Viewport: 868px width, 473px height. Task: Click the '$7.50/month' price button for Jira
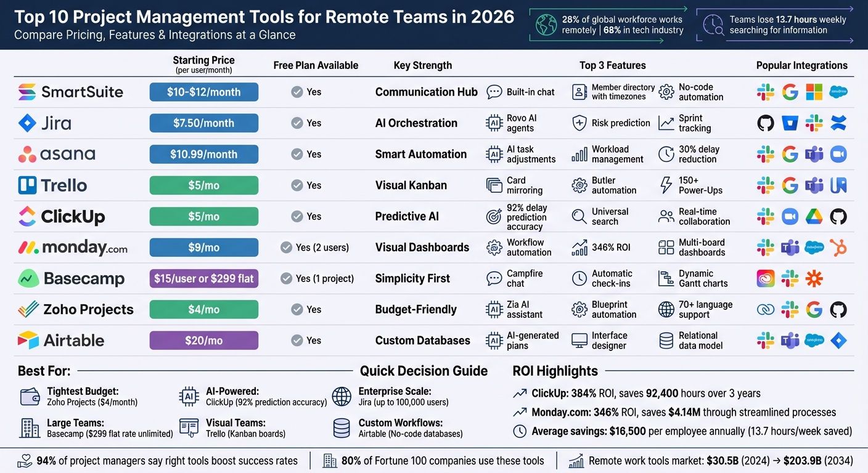(203, 123)
